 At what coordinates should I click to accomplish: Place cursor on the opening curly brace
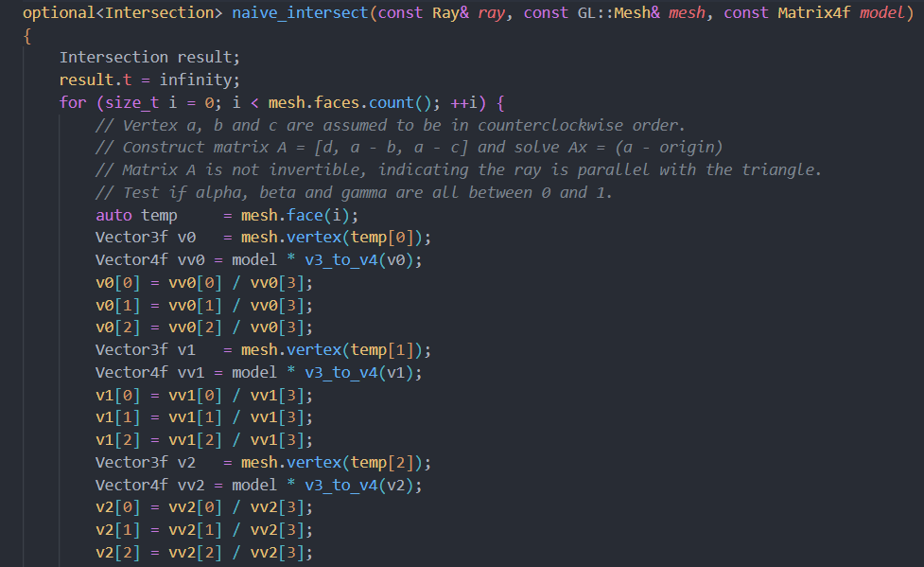[x=27, y=36]
